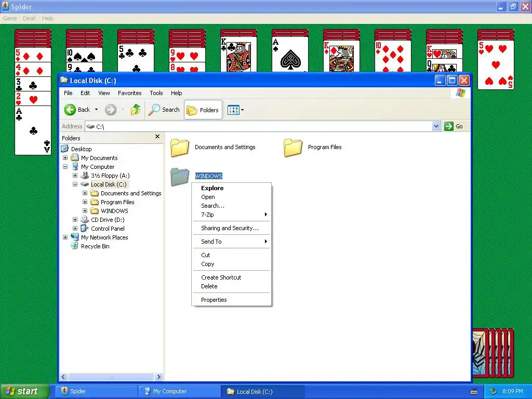Select Control Panel icon in tree
The width and height of the screenshot is (532, 399).
pyautogui.click(x=85, y=229)
